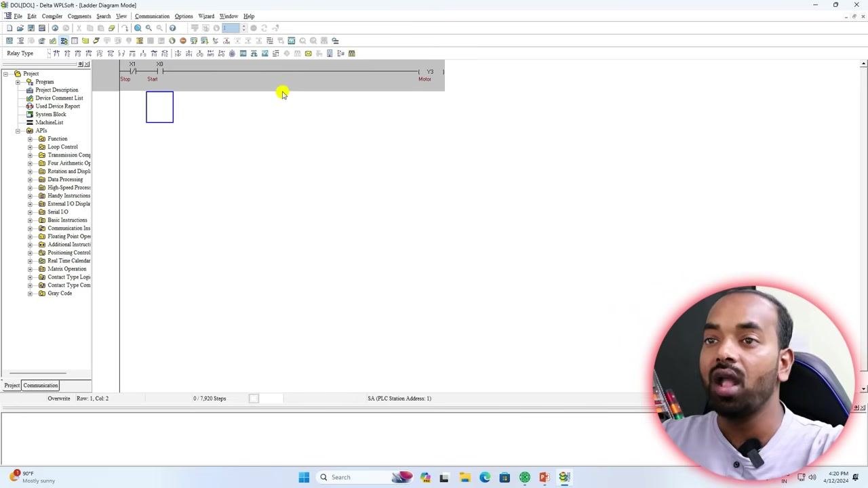Close the bottom output panel
Viewport: 868px width, 488px height.
(x=863, y=407)
